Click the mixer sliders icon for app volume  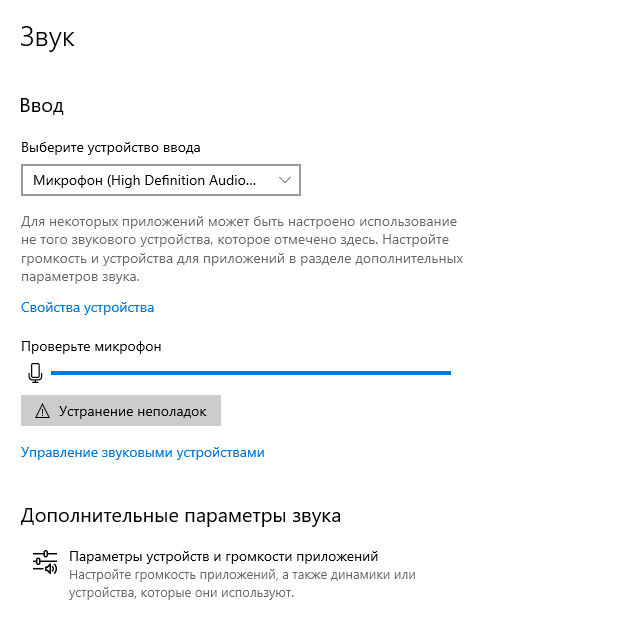(44, 563)
